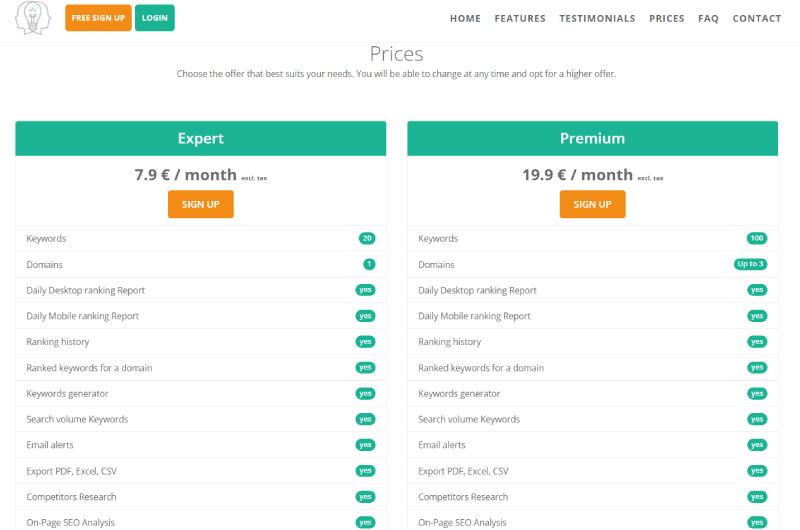
Task: Click Premium Keywords badge 100
Action: click(757, 238)
